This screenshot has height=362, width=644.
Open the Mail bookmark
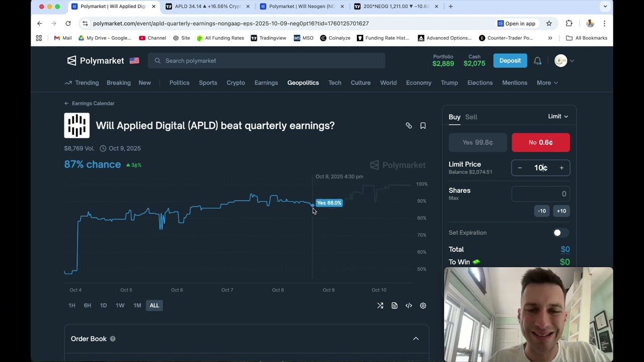click(62, 38)
